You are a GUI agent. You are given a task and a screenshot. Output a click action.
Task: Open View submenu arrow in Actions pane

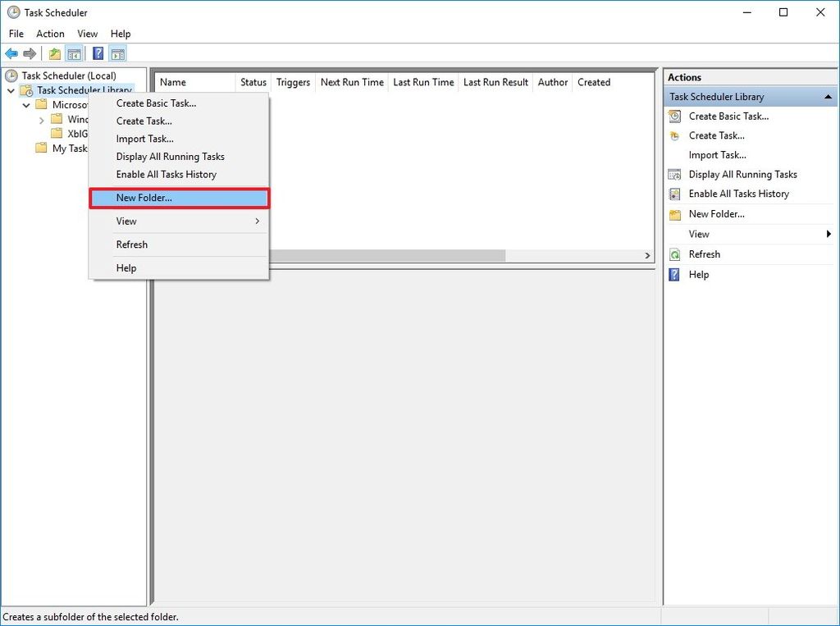[x=829, y=234]
